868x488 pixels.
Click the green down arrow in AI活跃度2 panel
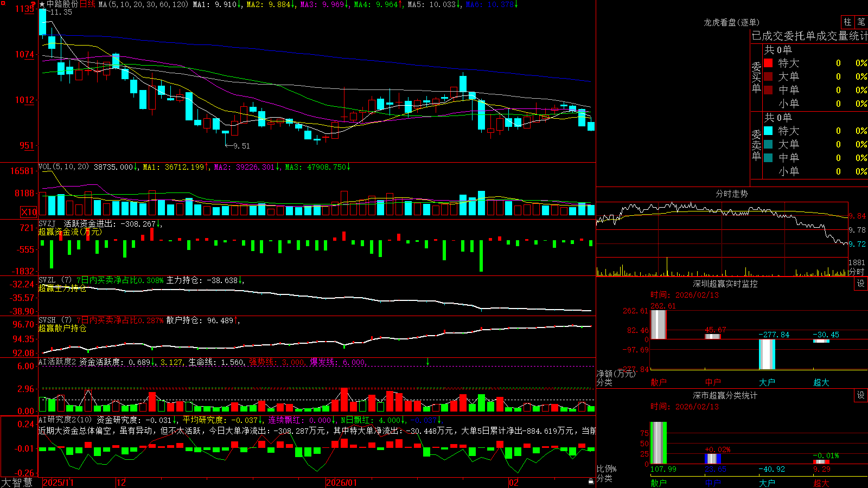tap(428, 362)
